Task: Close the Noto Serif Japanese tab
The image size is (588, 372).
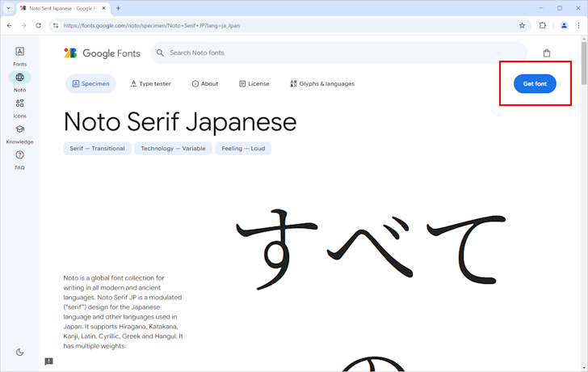Action: [x=104, y=8]
